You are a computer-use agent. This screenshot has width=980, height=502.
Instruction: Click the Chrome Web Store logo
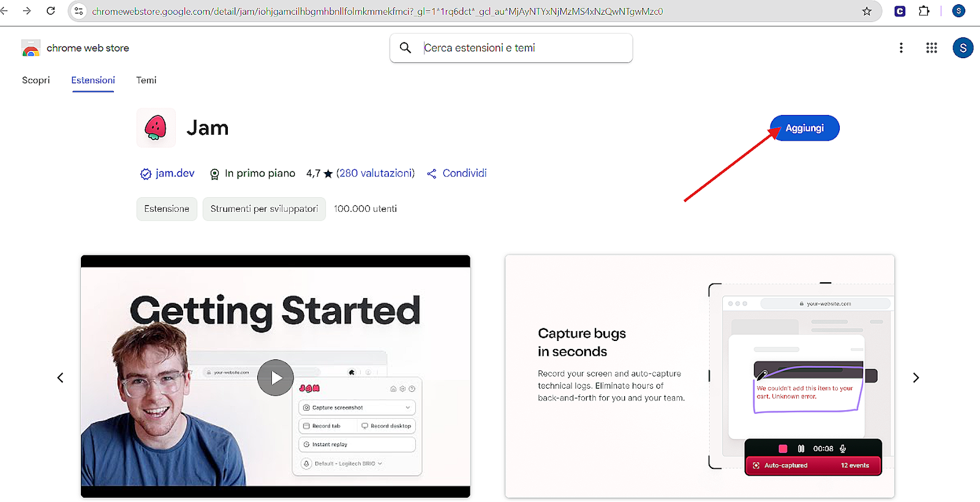(31, 48)
